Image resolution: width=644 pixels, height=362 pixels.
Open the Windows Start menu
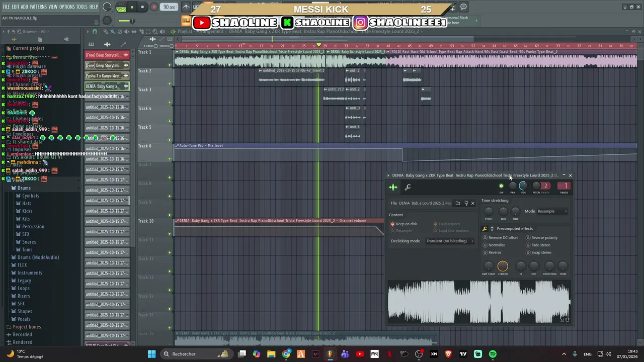click(x=151, y=354)
